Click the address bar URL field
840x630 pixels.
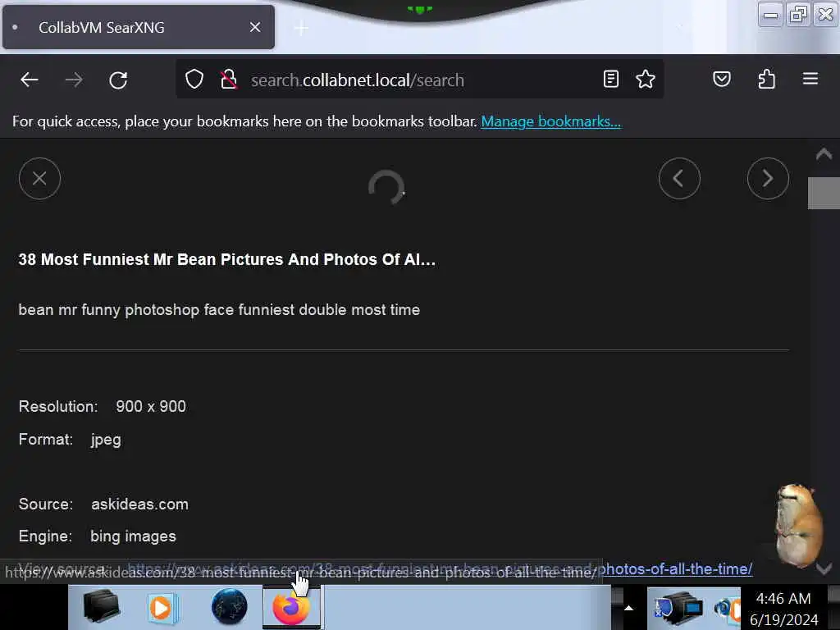point(418,80)
